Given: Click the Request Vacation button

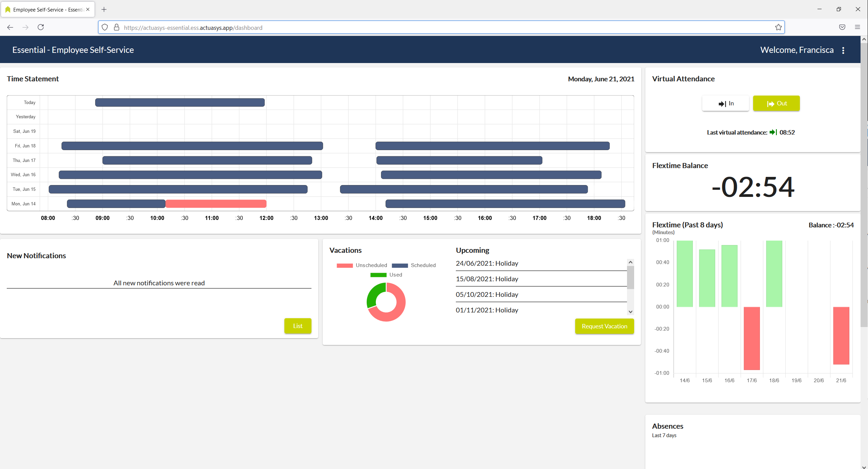Looking at the screenshot, I should [x=604, y=326].
